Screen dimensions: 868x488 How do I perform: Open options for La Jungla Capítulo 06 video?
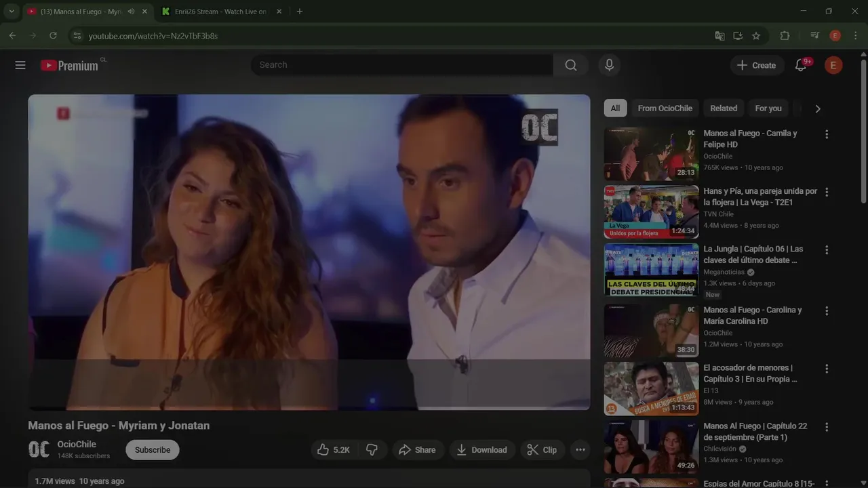click(826, 250)
